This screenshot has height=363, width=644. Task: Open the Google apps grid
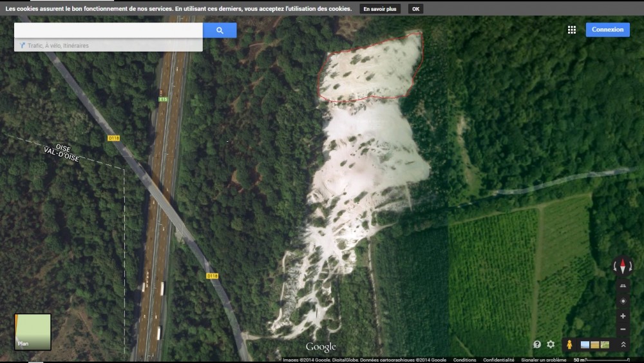571,30
